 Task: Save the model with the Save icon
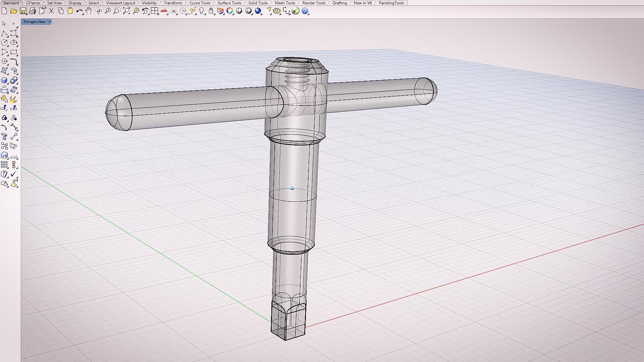click(x=23, y=11)
